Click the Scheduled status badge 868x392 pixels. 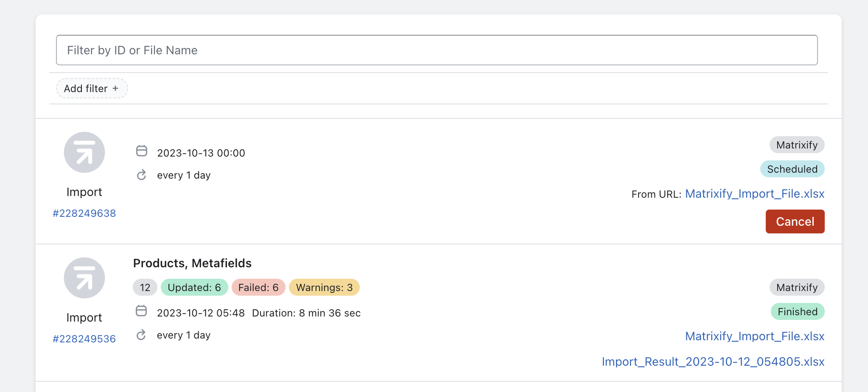point(792,169)
